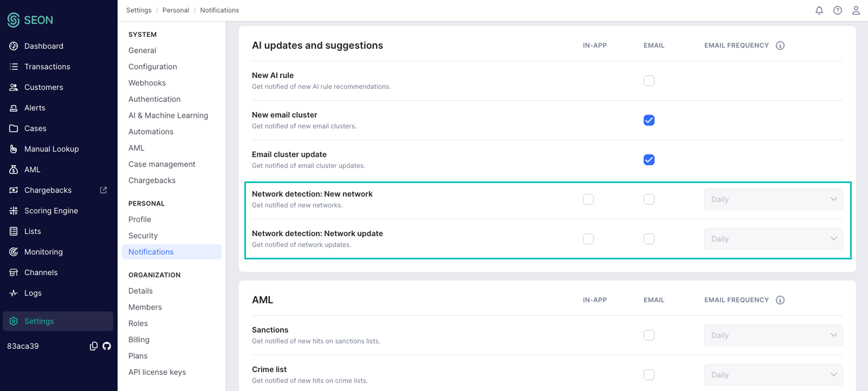Enable email for New AI rule
Screen dimensions: 868x391
(x=649, y=81)
